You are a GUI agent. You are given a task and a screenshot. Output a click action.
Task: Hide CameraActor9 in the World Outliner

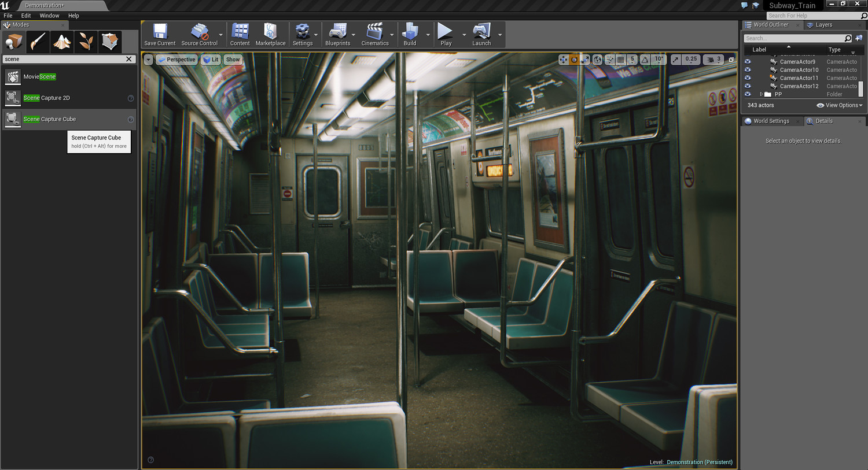point(748,61)
